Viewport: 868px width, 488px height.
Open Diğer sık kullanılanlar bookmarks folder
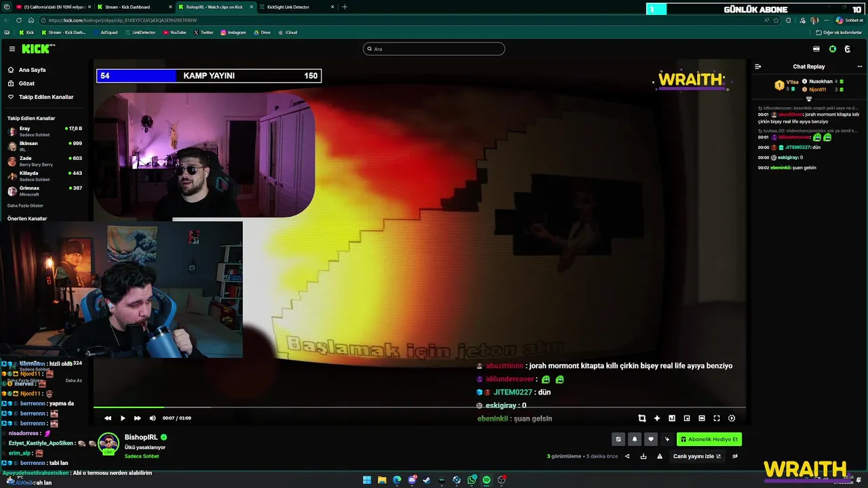pos(840,32)
